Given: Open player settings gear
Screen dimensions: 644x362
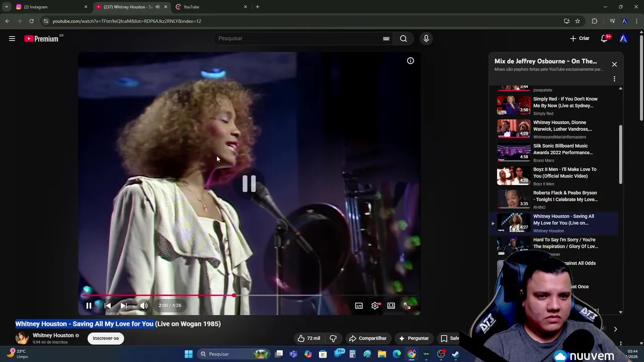Looking at the screenshot, I should [x=375, y=305].
